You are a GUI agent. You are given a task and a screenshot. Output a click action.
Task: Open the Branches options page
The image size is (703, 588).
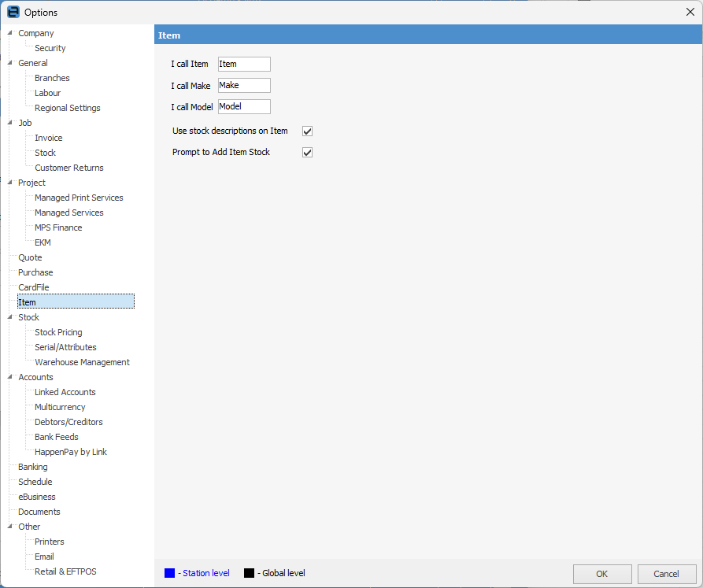point(52,78)
